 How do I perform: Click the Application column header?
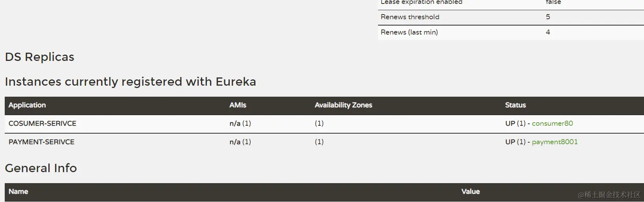pos(27,105)
